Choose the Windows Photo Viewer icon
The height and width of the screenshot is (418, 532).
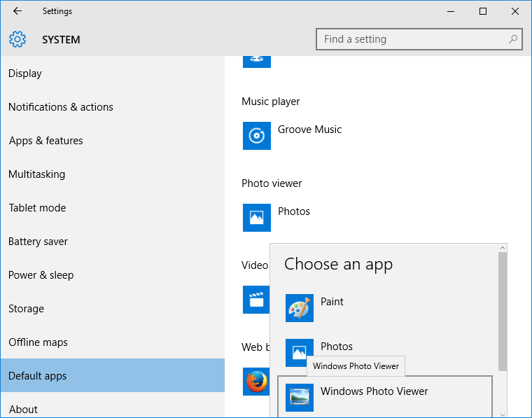pyautogui.click(x=299, y=398)
